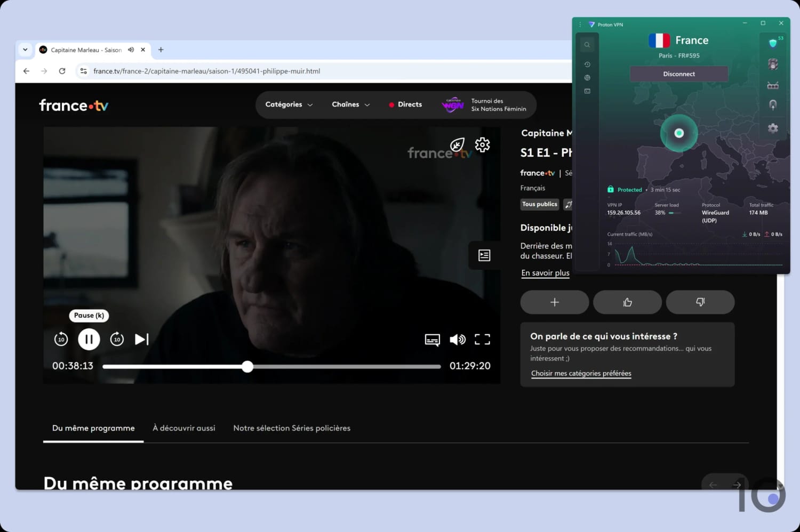The image size is (800, 532).
Task: Open video player settings gear
Action: pos(483,144)
